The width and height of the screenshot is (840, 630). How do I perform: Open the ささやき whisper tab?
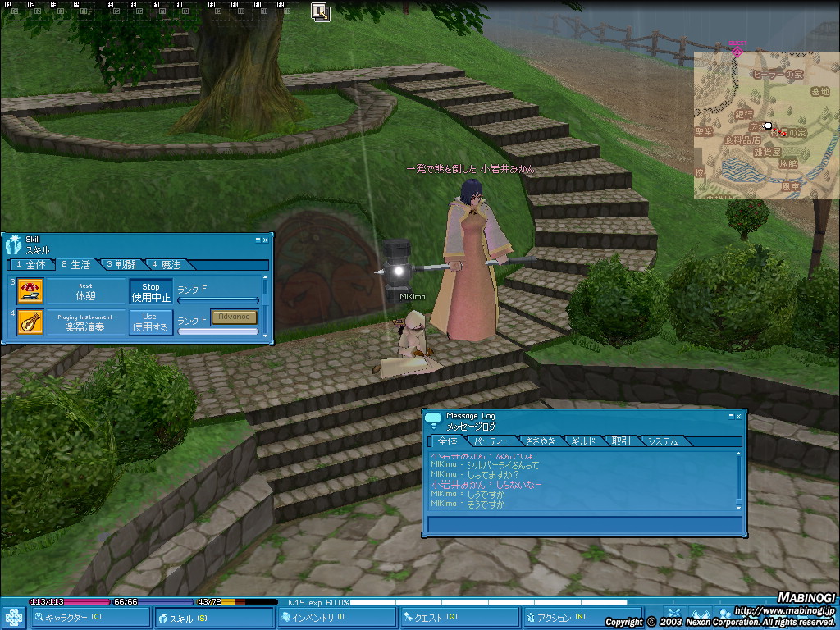coord(541,441)
